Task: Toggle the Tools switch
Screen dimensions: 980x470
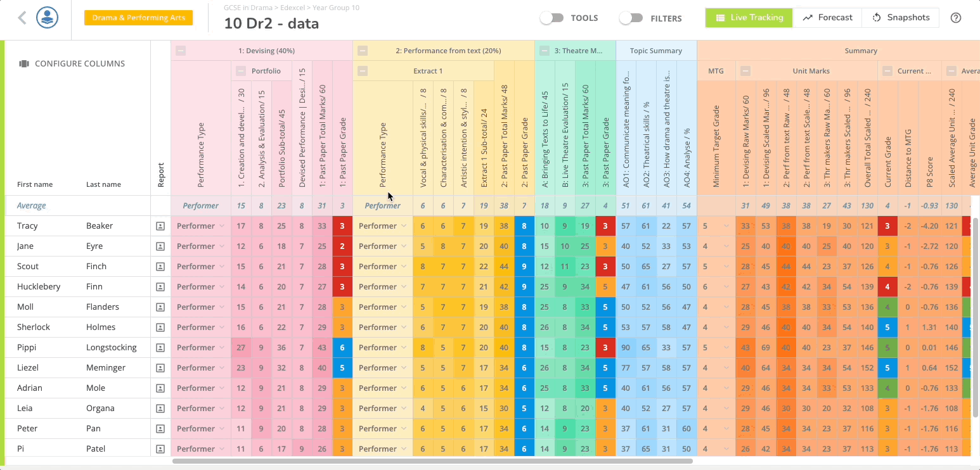Action: tap(551, 18)
